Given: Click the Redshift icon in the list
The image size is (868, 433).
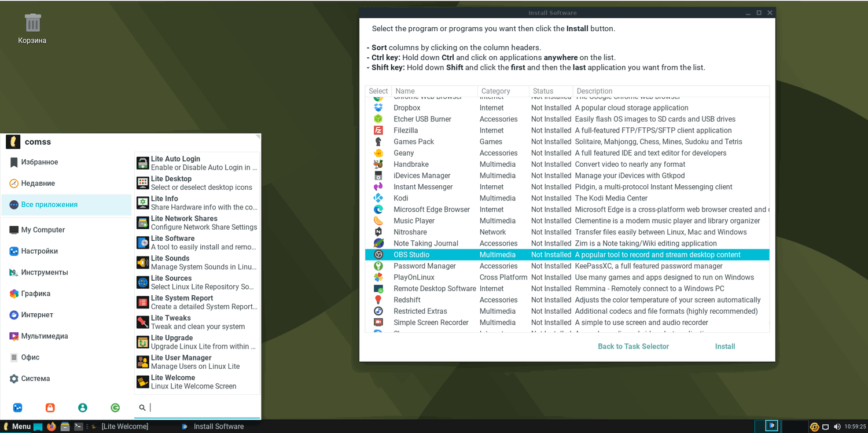Looking at the screenshot, I should (x=378, y=300).
